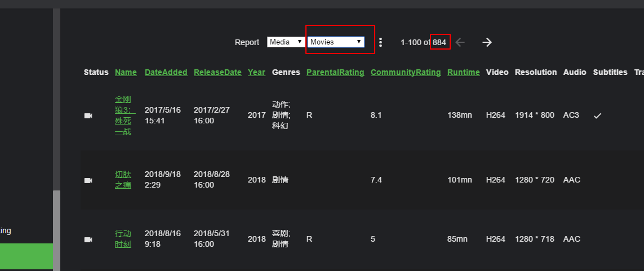Click video camera icon for 切肤之痛 row
This screenshot has width=644, height=271.
88,180
